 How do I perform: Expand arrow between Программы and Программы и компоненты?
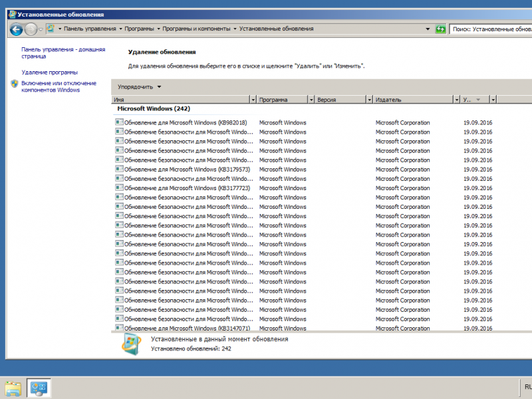point(158,29)
